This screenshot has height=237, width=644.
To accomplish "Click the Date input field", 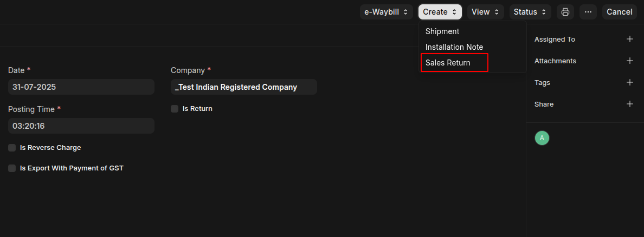I will click(x=81, y=87).
